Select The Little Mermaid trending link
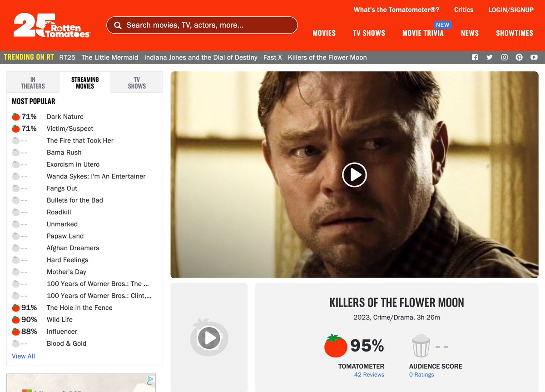The height and width of the screenshot is (392, 545). (110, 57)
